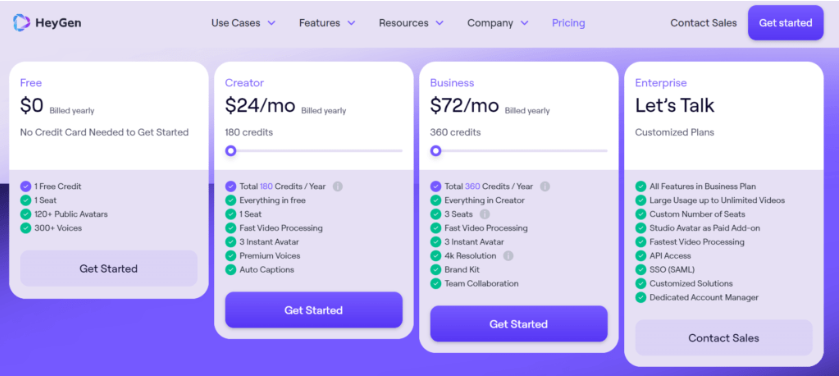
Task: Click Get Started under Creator plan
Action: pyautogui.click(x=314, y=310)
